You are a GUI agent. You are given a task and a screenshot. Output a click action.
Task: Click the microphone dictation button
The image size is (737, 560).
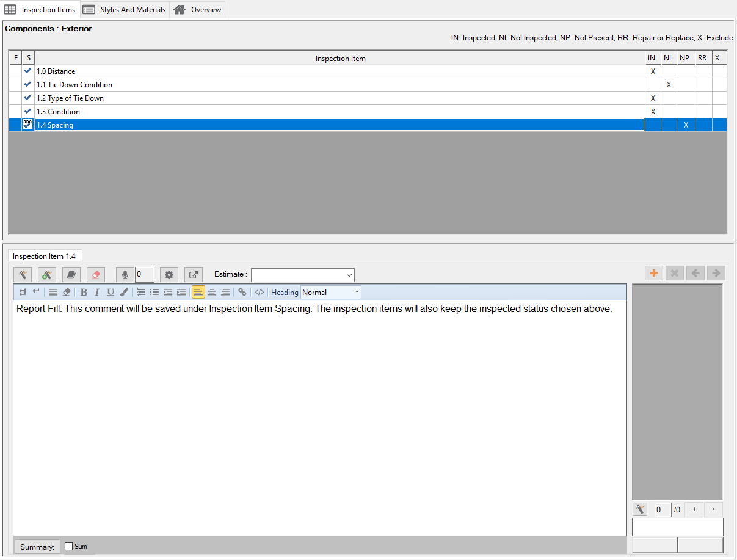125,275
